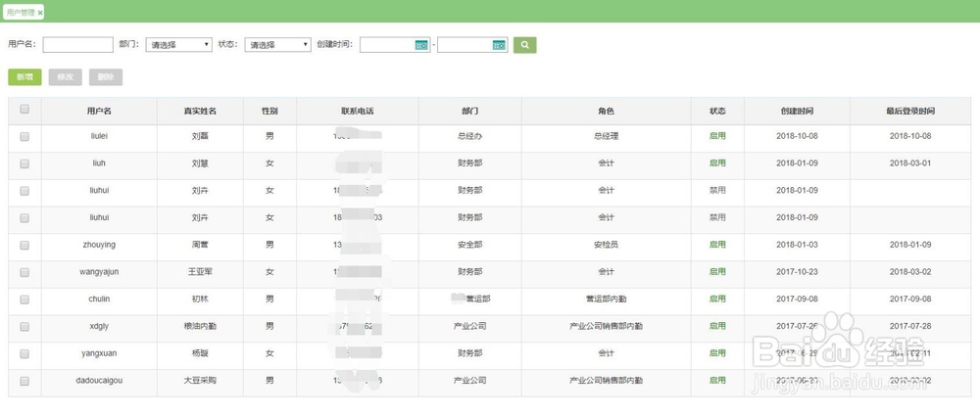The image size is (980, 416).
Task: Click the 2018-03-02 last login cell
Action: [910, 272]
